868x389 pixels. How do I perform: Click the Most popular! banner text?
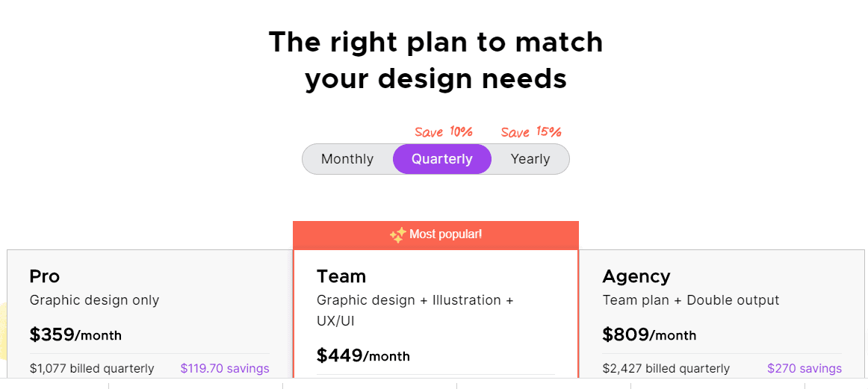(x=446, y=234)
